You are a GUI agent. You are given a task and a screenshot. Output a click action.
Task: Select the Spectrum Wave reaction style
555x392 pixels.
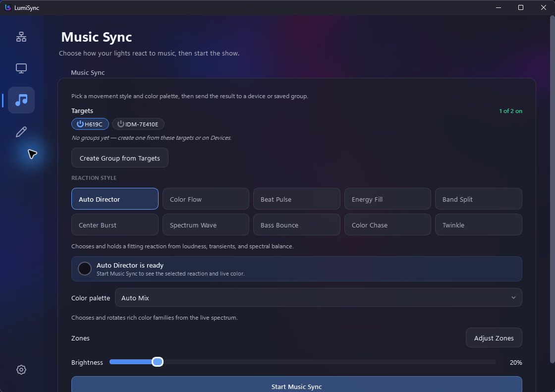(206, 225)
